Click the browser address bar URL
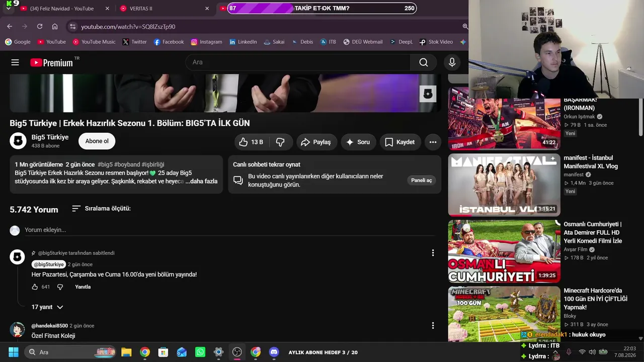 click(x=128, y=26)
